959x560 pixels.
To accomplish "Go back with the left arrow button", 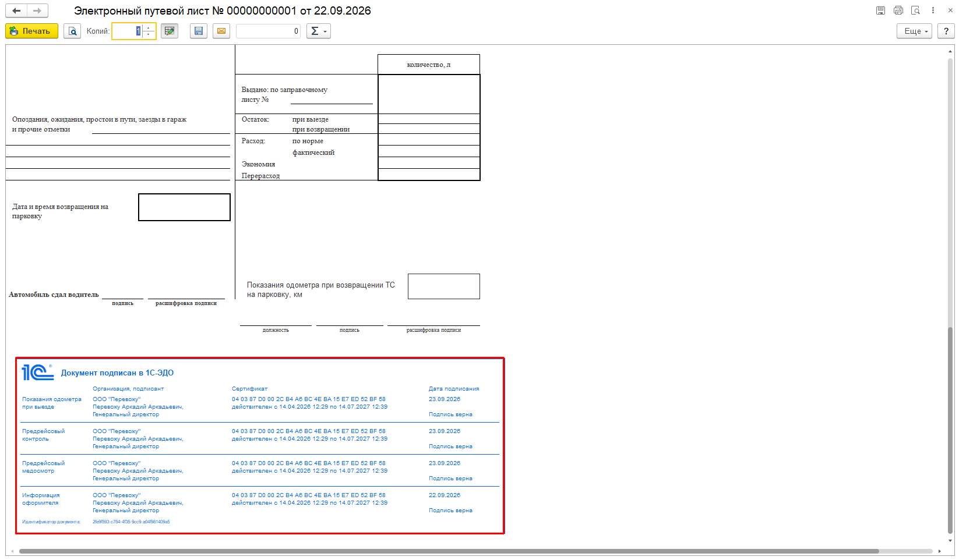I will point(16,10).
